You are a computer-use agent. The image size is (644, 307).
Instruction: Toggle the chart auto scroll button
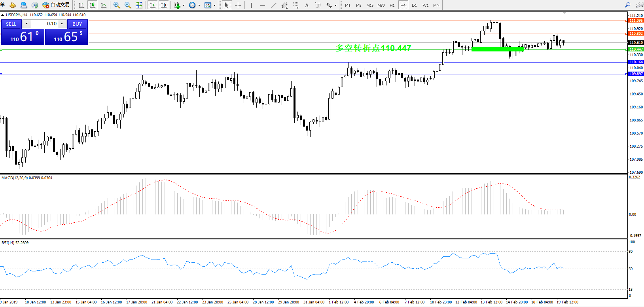153,5
